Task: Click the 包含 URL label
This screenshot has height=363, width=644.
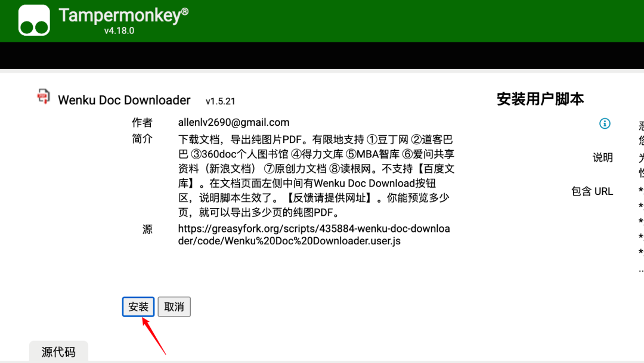Action: [x=592, y=191]
